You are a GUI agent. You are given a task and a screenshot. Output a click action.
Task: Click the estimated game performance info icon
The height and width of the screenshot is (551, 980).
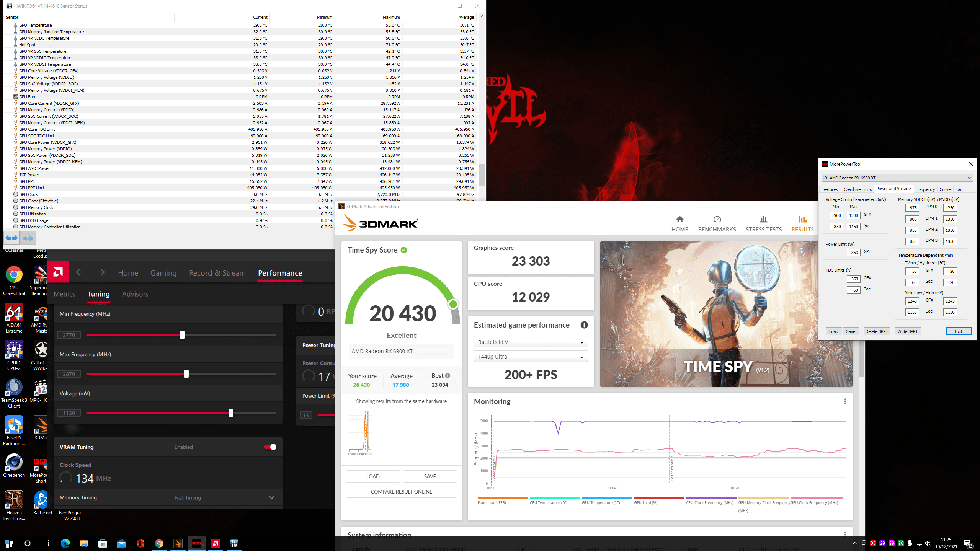coord(584,325)
